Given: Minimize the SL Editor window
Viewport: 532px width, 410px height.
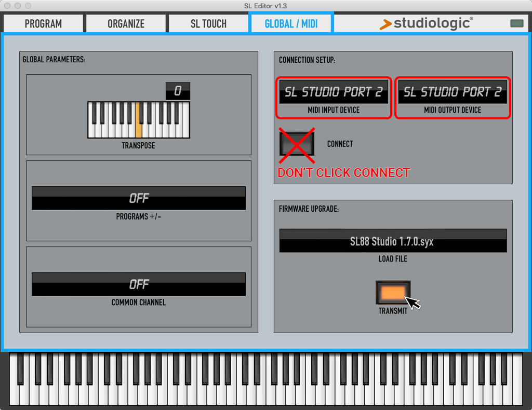Looking at the screenshot, I should [x=18, y=6].
